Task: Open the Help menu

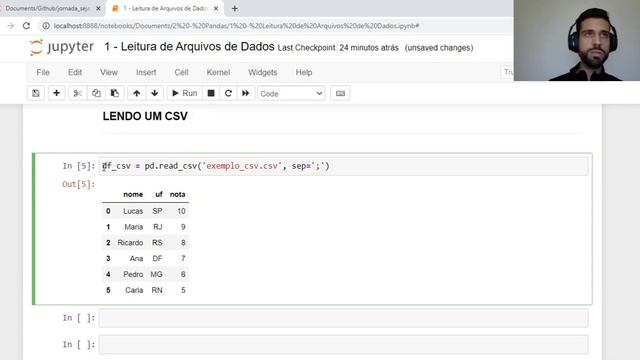Action: 304,72
